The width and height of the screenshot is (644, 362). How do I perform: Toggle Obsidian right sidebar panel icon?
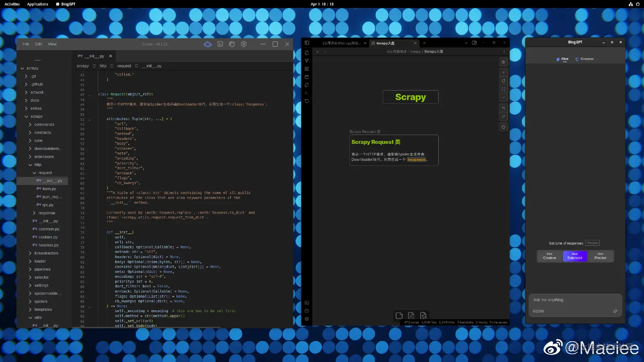(x=474, y=43)
